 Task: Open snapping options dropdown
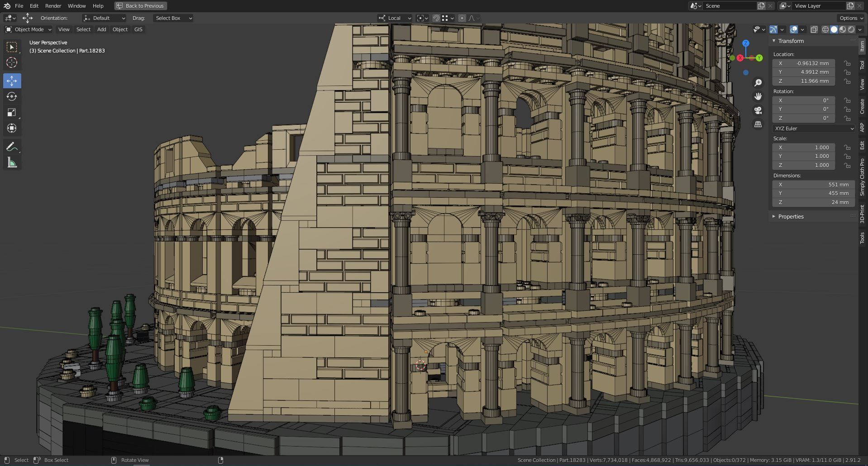[x=448, y=18]
